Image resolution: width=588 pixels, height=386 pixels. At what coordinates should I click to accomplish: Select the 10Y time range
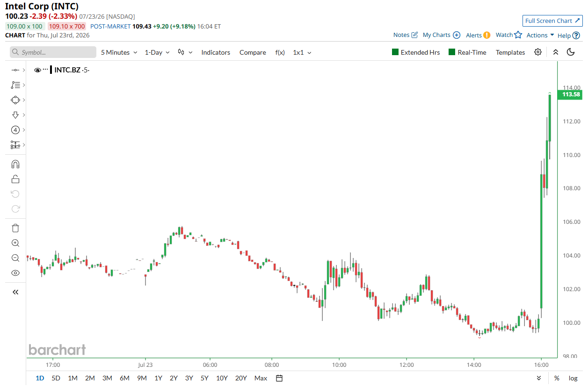coord(222,378)
